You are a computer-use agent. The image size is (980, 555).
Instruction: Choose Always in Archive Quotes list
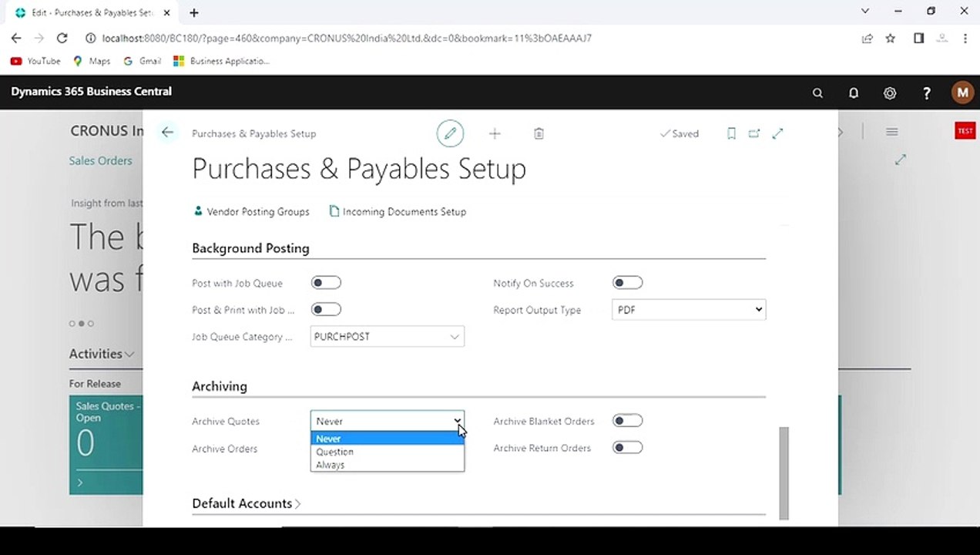[388, 465]
